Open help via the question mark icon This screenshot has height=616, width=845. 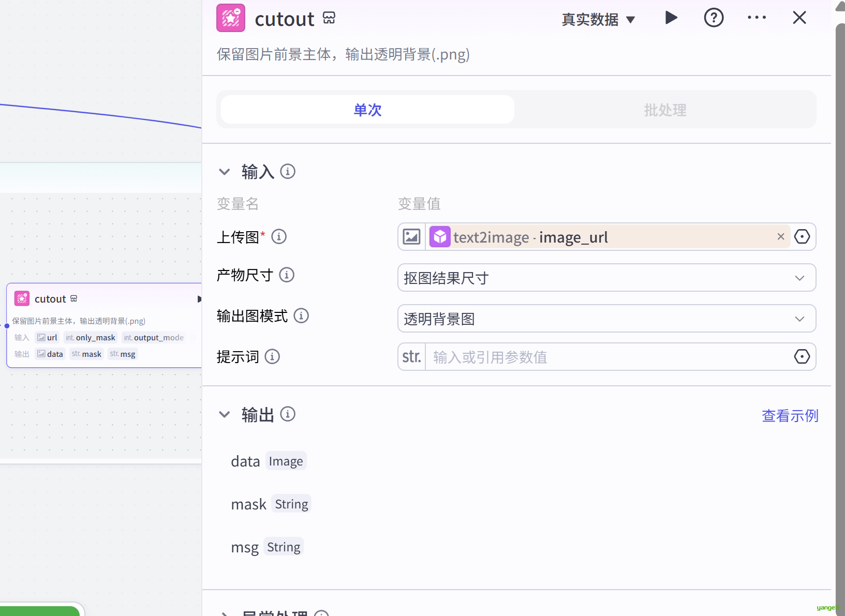pos(714,18)
